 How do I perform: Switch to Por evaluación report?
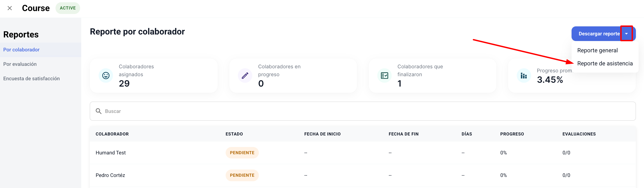point(20,64)
